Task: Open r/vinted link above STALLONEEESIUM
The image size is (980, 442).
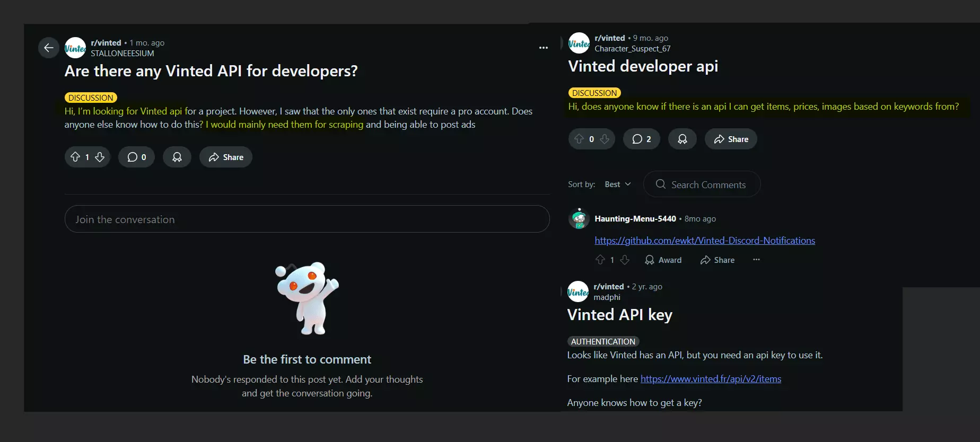Action: click(106, 43)
